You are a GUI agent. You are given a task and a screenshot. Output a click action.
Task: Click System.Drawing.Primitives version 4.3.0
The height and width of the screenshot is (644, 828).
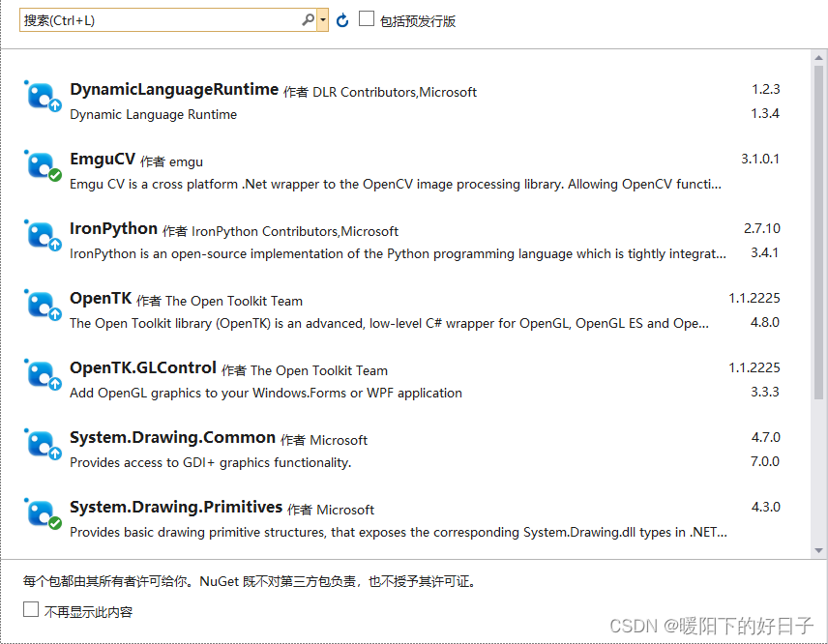tap(766, 507)
